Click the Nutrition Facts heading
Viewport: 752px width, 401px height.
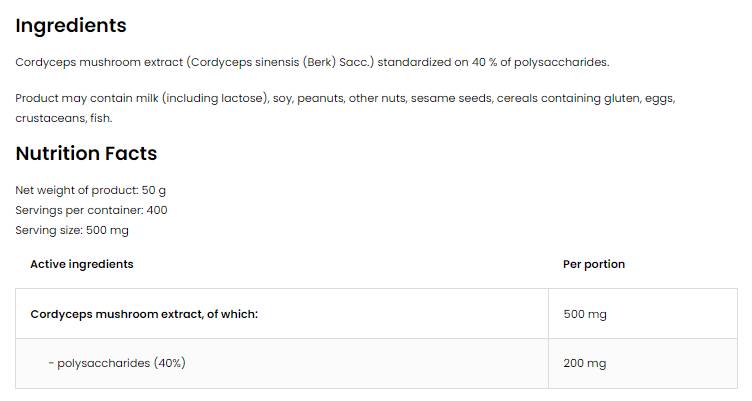86,153
